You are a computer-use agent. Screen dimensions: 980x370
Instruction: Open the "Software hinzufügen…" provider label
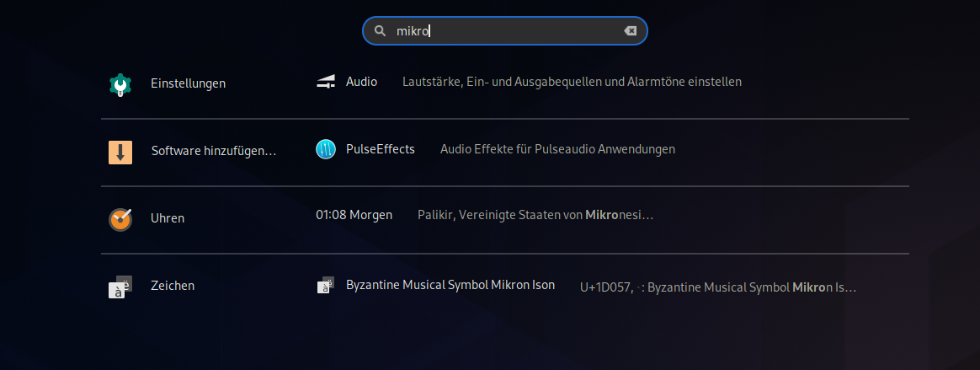214,151
